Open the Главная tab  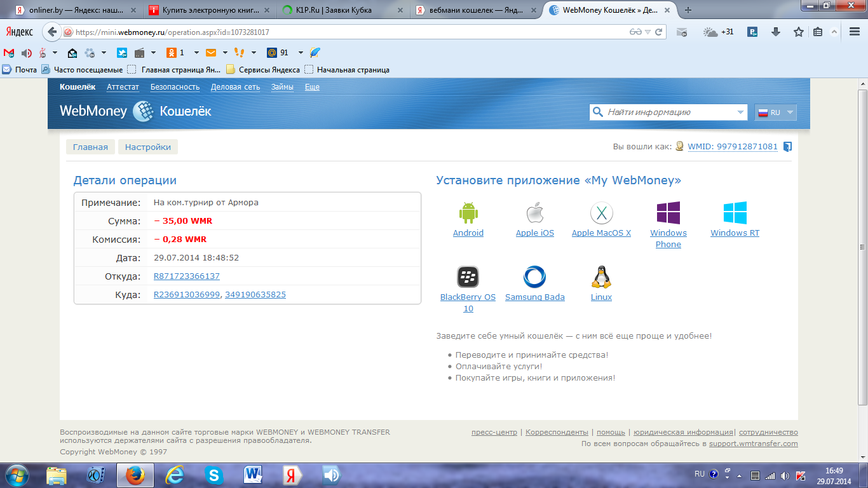pos(90,147)
